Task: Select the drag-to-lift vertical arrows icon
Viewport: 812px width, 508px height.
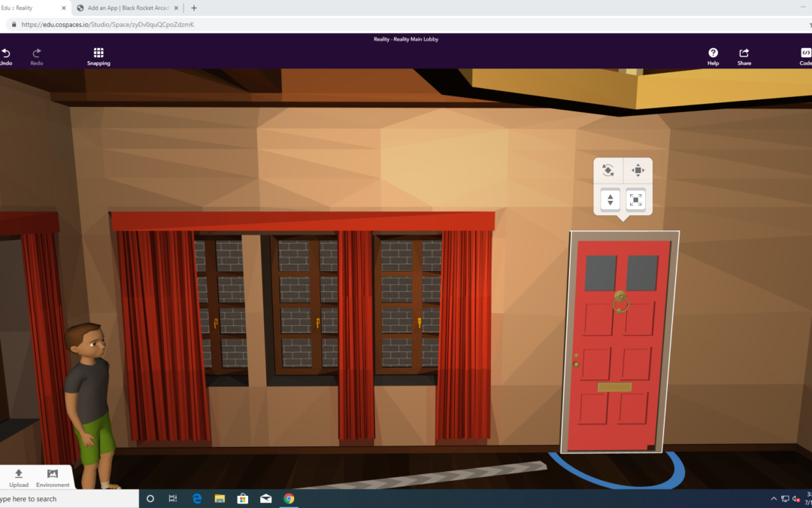Action: coord(610,200)
